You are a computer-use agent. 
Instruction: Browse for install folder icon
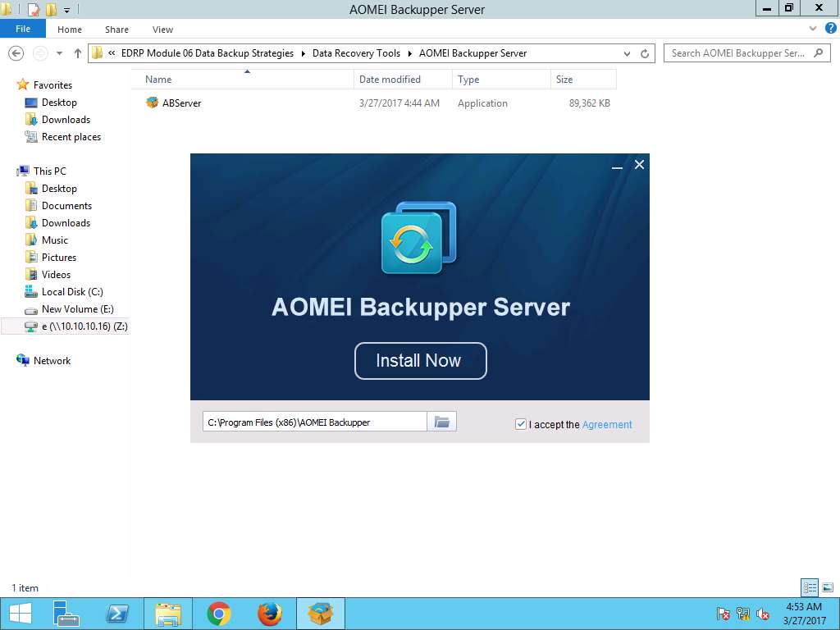click(x=441, y=422)
